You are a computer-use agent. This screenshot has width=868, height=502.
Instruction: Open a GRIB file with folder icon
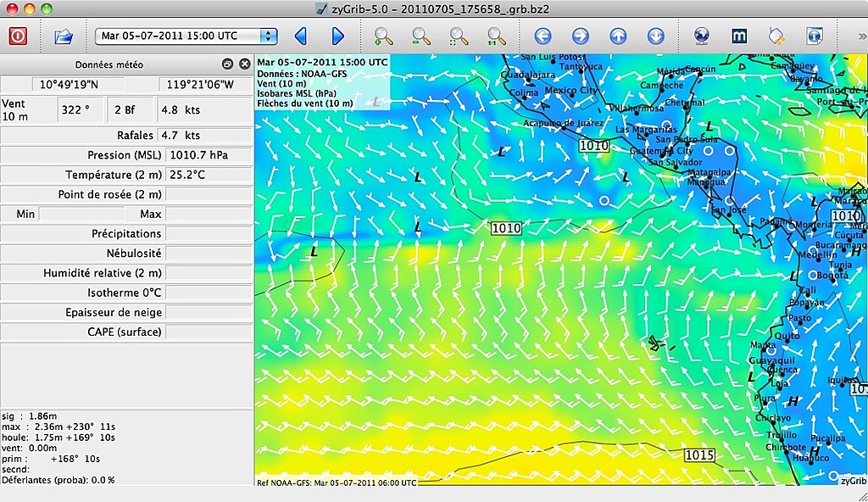tap(64, 36)
